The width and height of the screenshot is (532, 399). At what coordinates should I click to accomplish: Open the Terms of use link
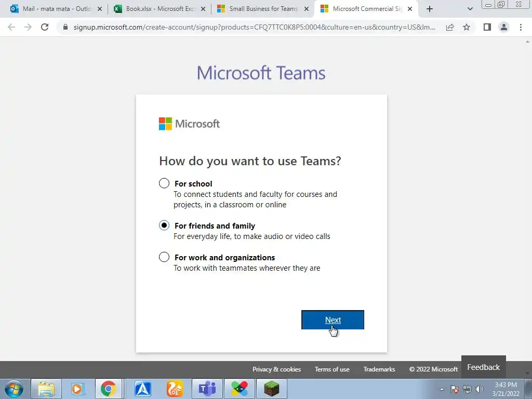pos(332,369)
